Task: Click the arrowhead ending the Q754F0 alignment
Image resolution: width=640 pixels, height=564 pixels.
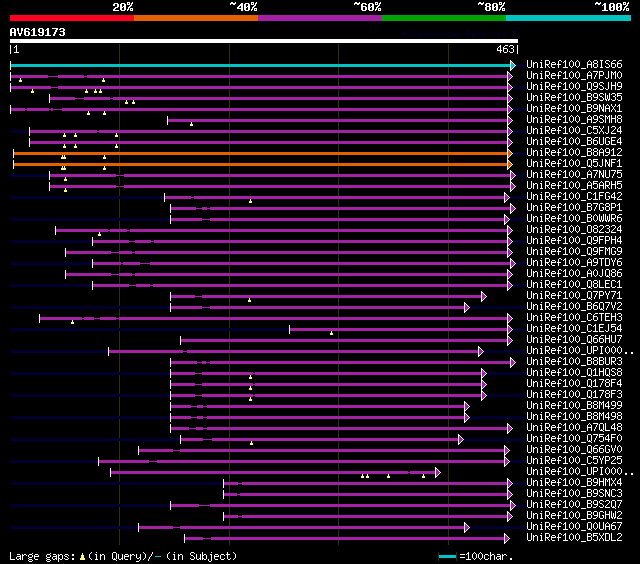Action: point(461,440)
